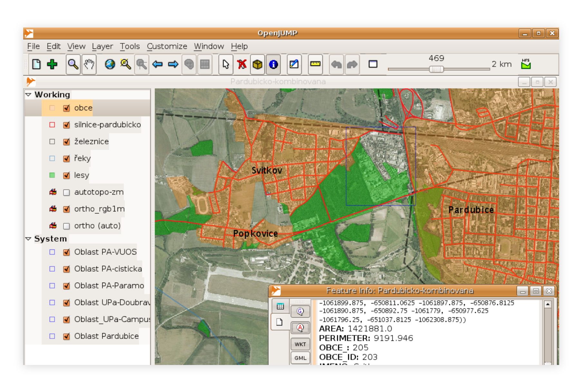Collapse the Working category
The height and width of the screenshot is (392, 582).
point(28,95)
